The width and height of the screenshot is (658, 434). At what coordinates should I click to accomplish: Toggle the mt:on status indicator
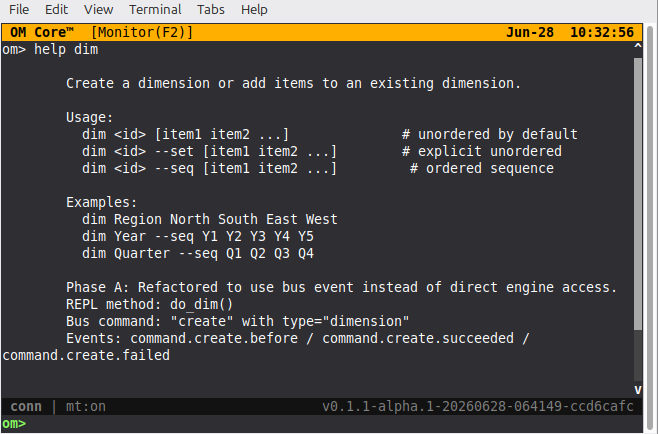click(86, 406)
